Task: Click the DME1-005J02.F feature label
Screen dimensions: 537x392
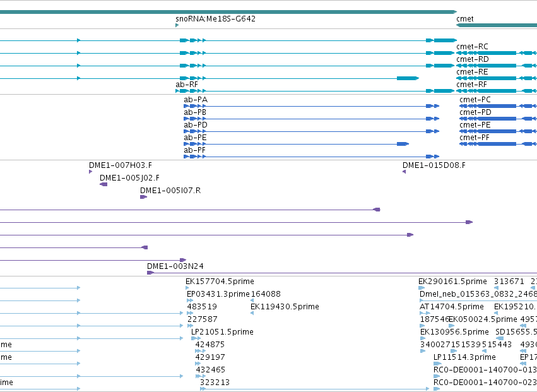Action: [x=130, y=178]
